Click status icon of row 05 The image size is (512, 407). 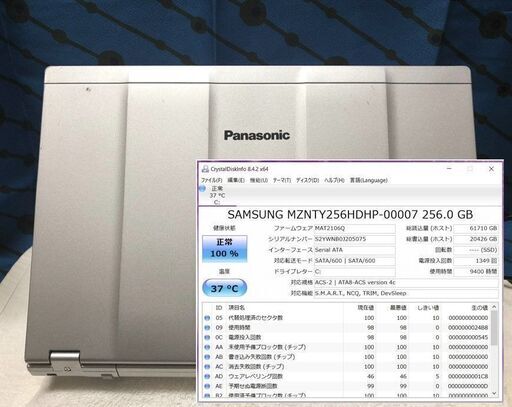point(207,318)
